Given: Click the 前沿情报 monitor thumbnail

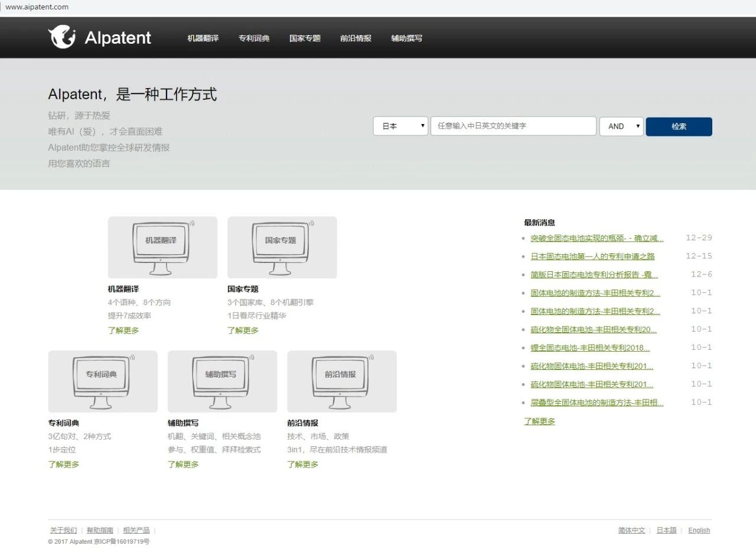Looking at the screenshot, I should pyautogui.click(x=342, y=381).
